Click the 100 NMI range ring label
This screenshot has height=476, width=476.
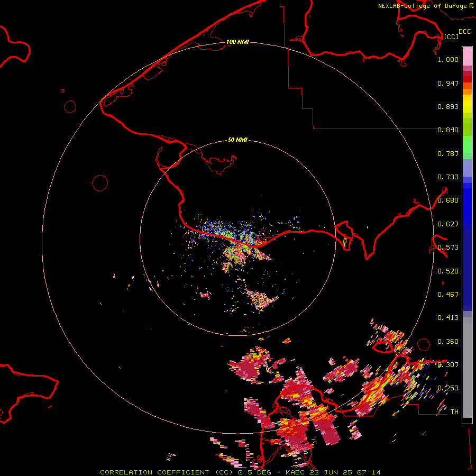click(x=237, y=42)
